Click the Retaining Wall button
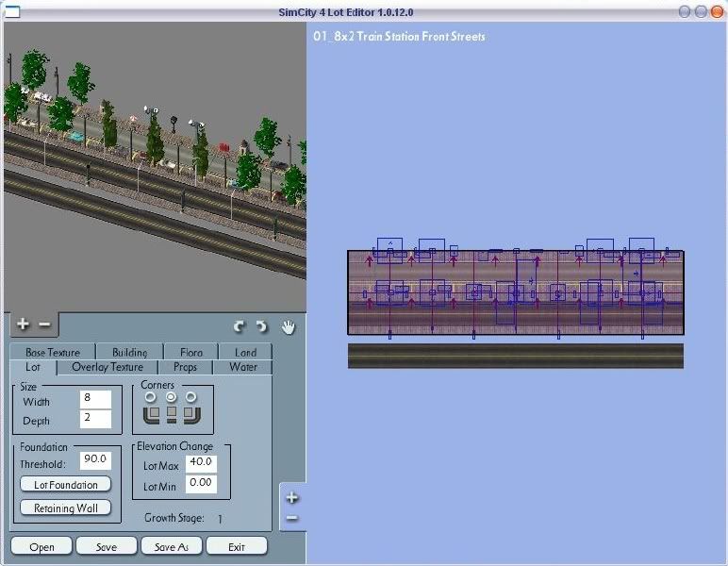728x566 pixels. pos(65,508)
